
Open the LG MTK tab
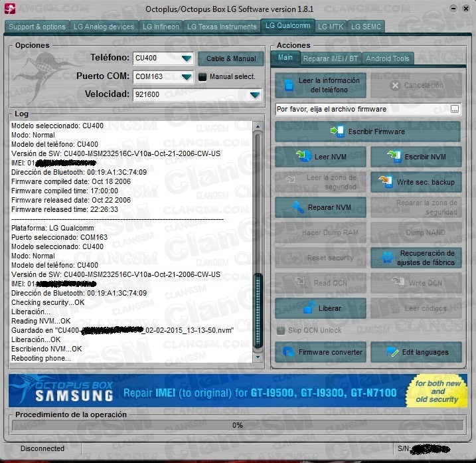(331, 27)
